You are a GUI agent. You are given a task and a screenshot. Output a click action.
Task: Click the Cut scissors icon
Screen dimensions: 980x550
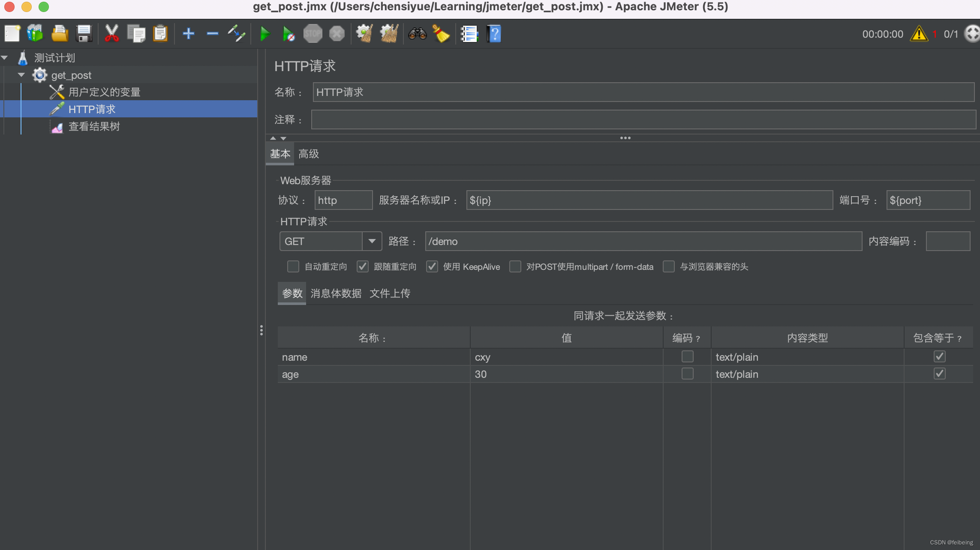[111, 33]
